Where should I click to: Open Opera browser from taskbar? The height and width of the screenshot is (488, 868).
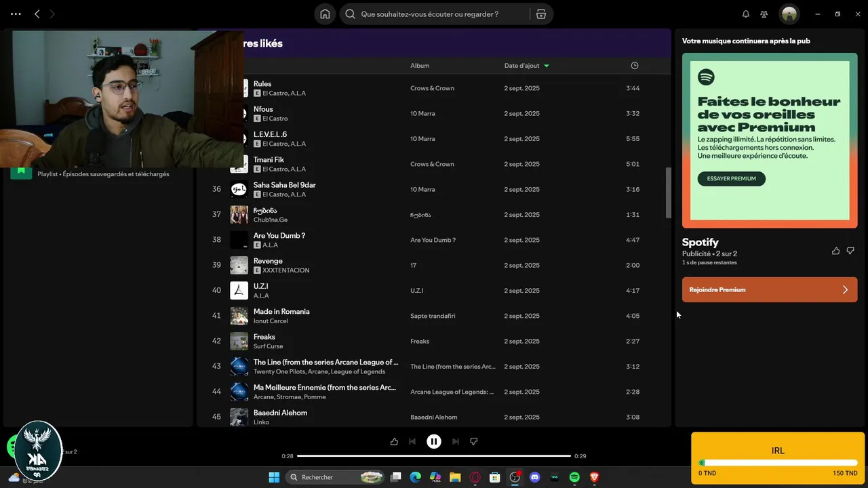[x=475, y=477]
